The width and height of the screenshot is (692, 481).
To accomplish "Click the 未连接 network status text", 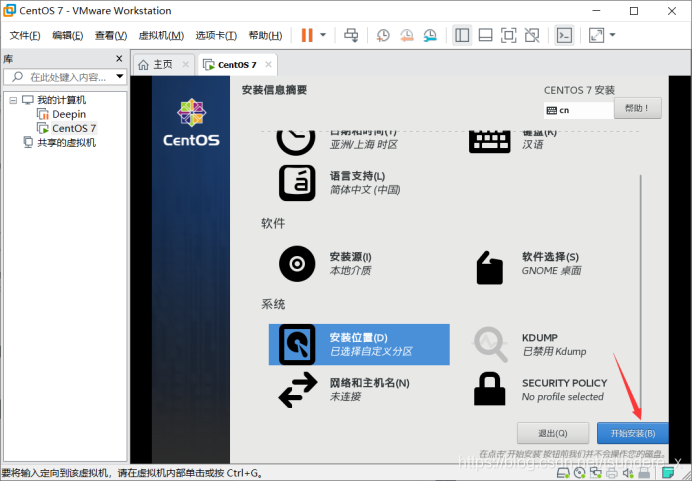I will tap(346, 397).
